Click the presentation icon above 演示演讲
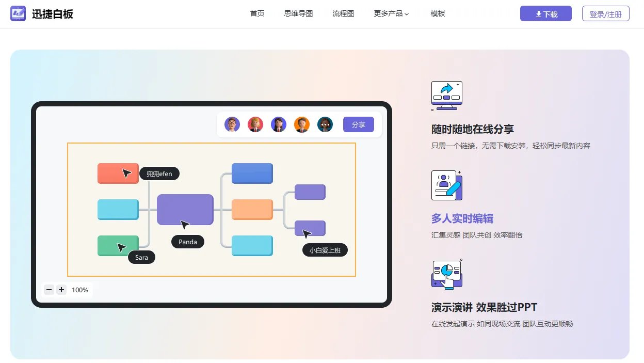The width and height of the screenshot is (644, 363). point(446,274)
